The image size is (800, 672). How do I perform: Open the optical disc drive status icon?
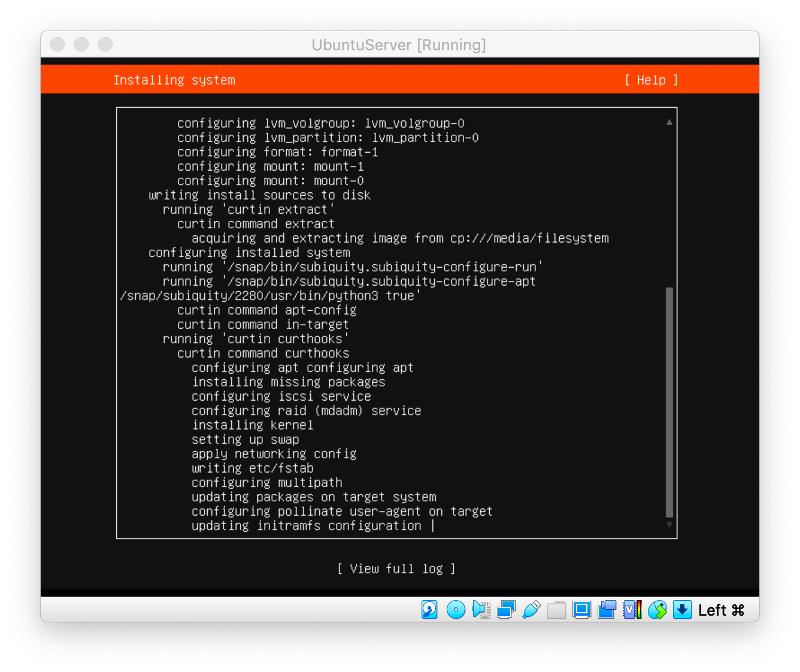coord(456,610)
